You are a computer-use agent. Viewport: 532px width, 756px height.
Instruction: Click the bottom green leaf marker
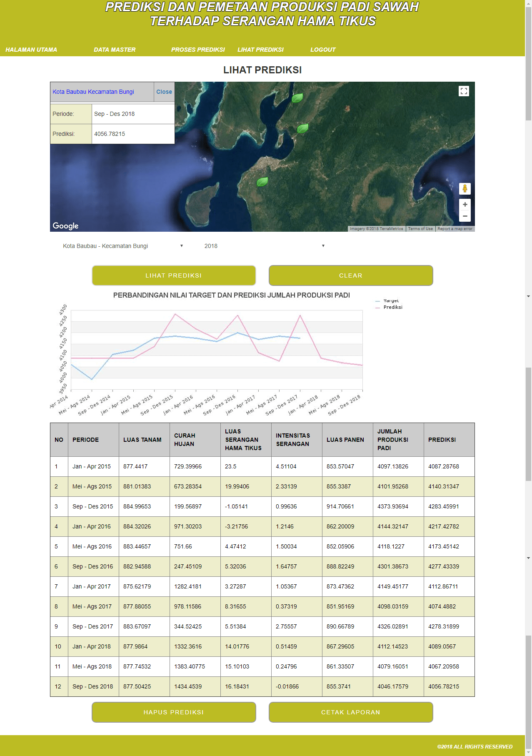tap(262, 182)
